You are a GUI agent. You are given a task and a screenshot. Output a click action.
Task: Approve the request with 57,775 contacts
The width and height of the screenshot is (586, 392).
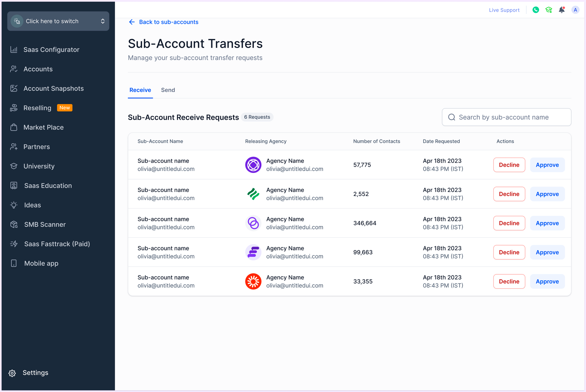pos(547,165)
